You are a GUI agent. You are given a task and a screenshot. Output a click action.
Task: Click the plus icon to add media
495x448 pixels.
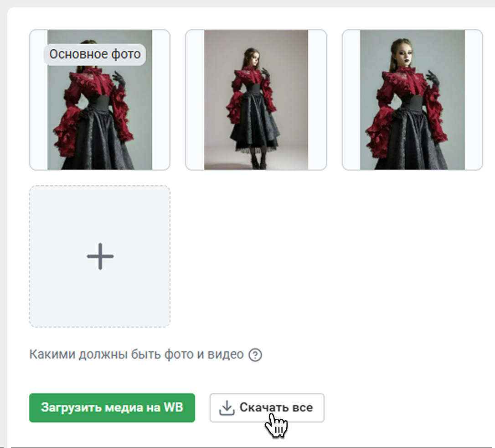pos(100,256)
